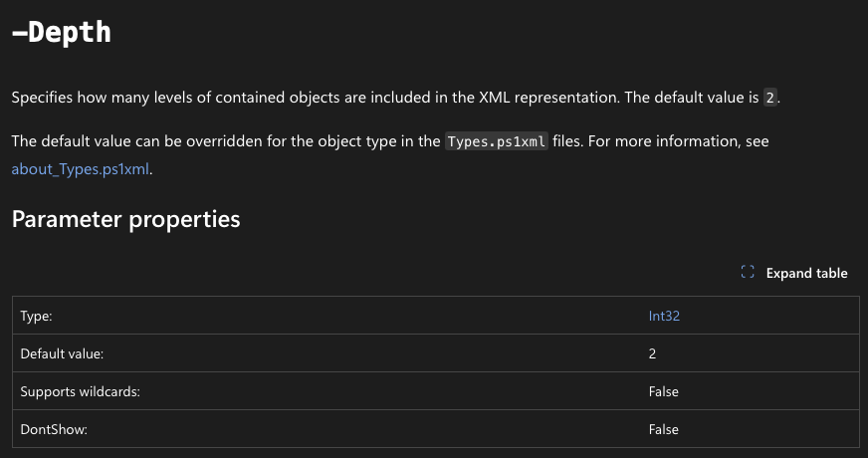Click the phrase "For more information, see"
Screen dimensions: 868x458
pyautogui.click(x=678, y=141)
